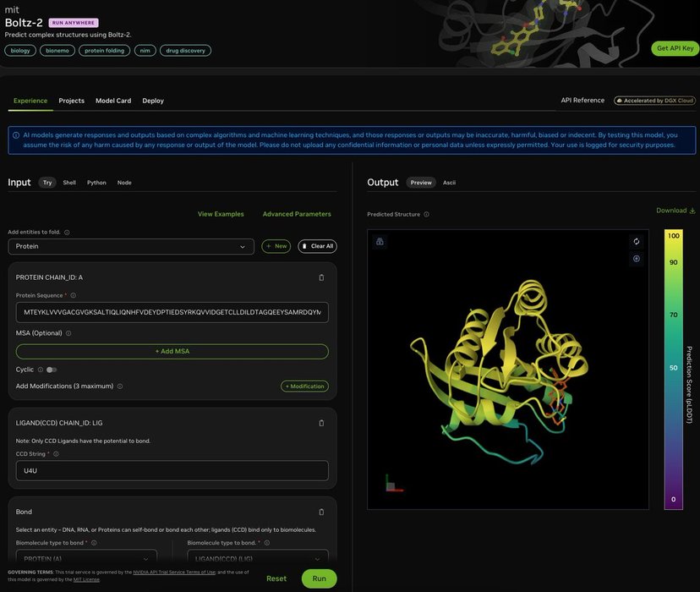Select the Preview output tab
This screenshot has width=700, height=592.
pyautogui.click(x=421, y=183)
